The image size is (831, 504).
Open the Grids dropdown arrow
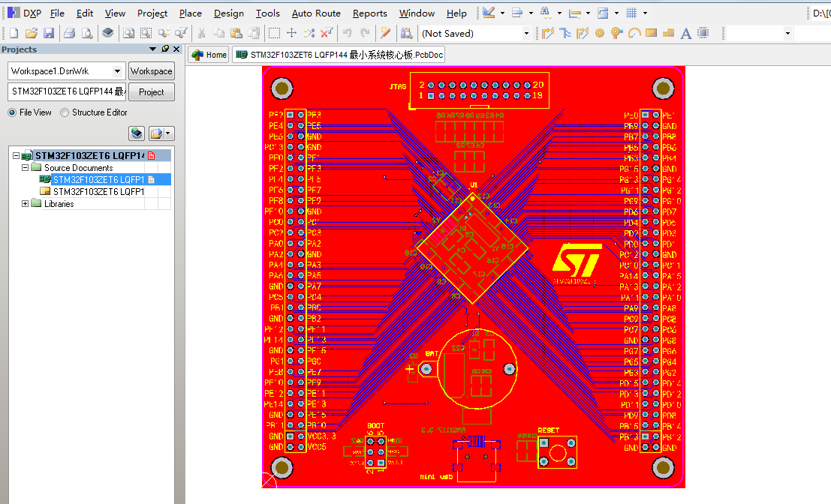tap(645, 13)
